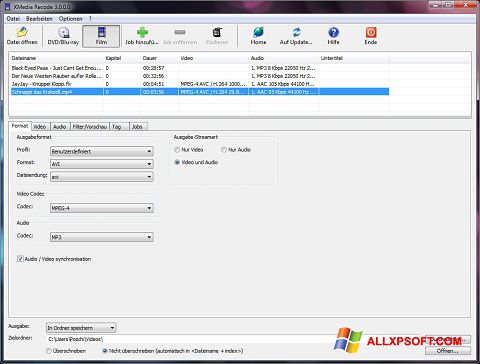
Task: Click duration 00:28:57 cell
Action: pos(153,68)
